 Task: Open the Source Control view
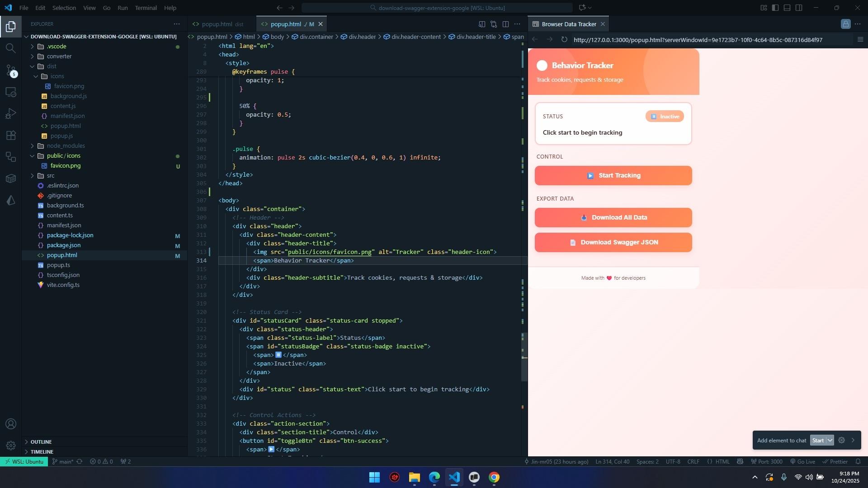point(11,70)
